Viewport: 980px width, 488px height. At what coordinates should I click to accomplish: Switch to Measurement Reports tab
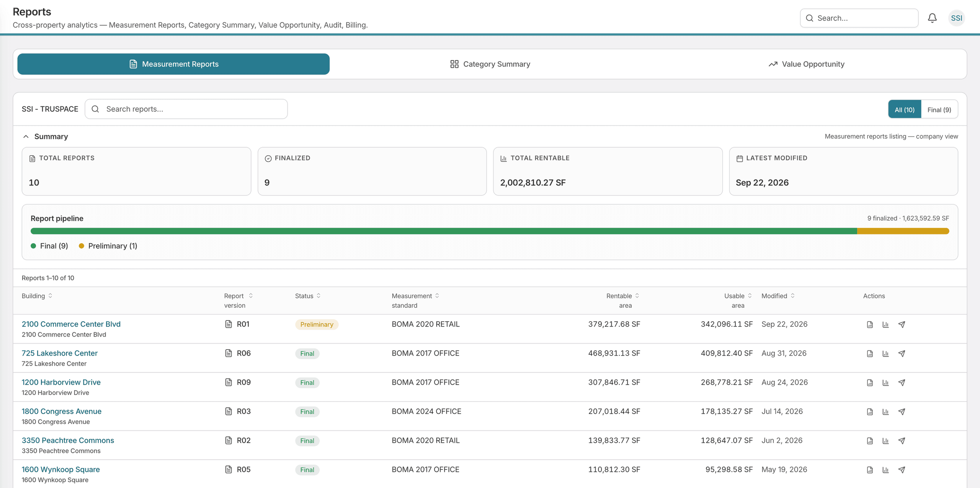coord(173,64)
